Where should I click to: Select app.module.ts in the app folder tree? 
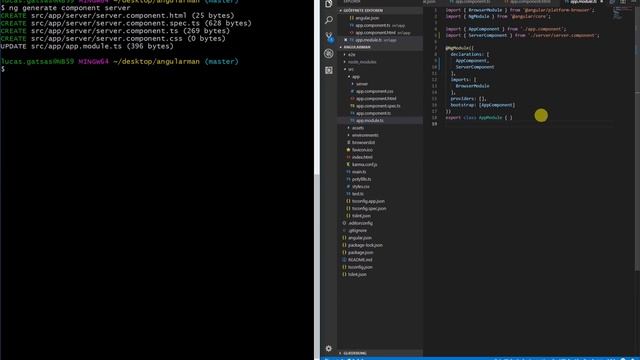click(x=380, y=120)
